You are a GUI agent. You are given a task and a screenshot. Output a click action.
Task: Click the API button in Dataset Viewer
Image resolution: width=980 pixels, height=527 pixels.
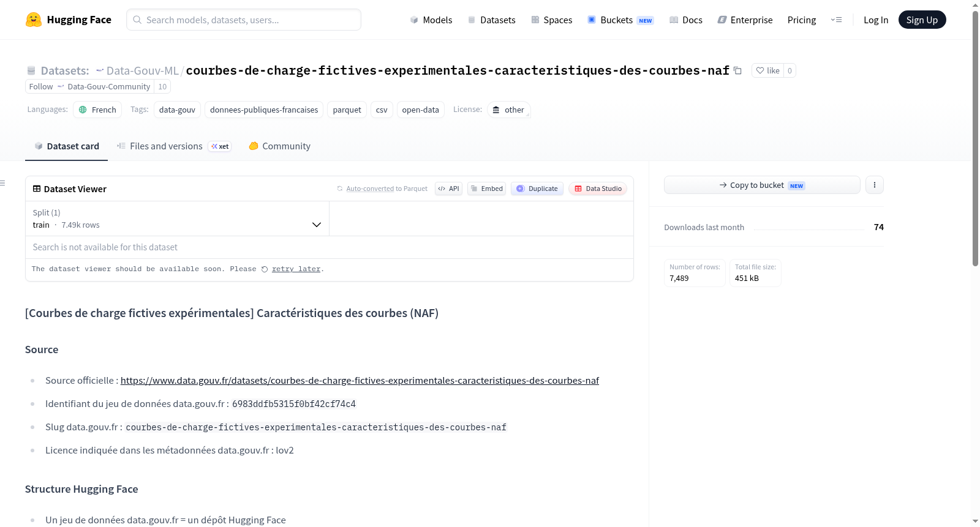[x=448, y=189]
